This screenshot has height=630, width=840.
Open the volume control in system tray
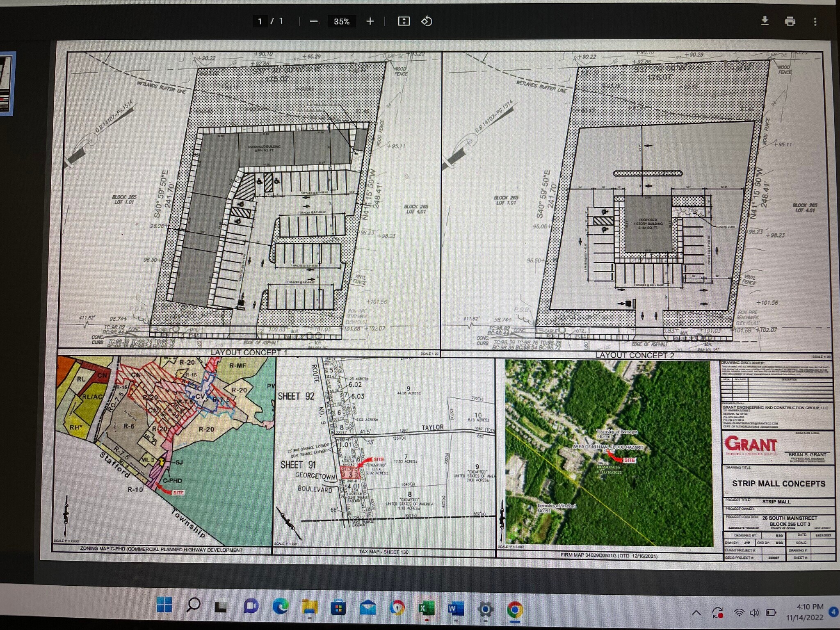pyautogui.click(x=754, y=613)
